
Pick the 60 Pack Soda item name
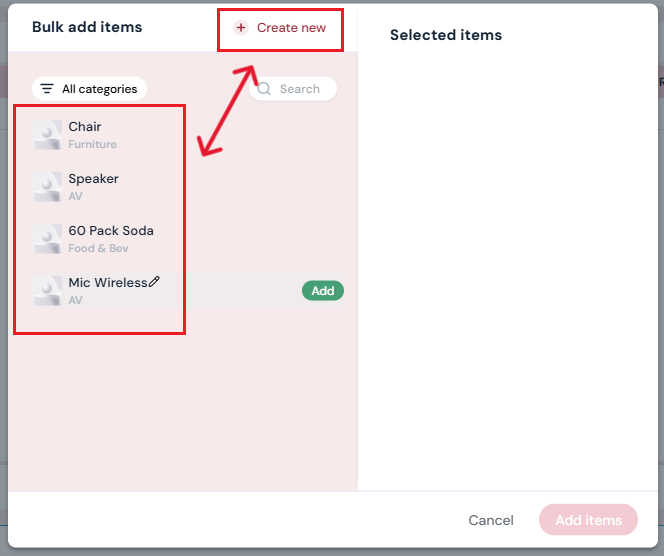point(111,231)
